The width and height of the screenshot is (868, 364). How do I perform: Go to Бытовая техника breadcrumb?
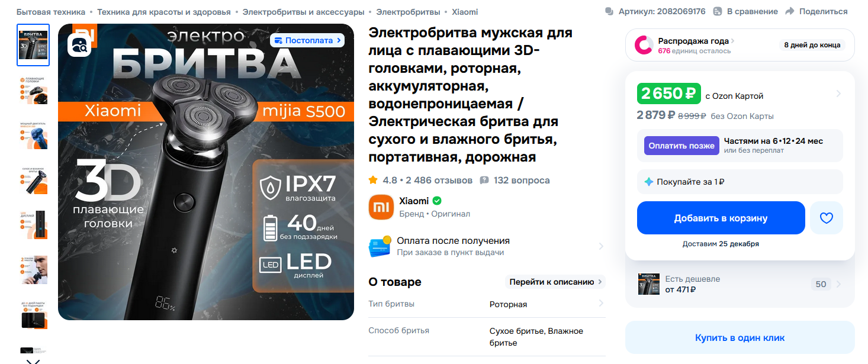[51, 12]
